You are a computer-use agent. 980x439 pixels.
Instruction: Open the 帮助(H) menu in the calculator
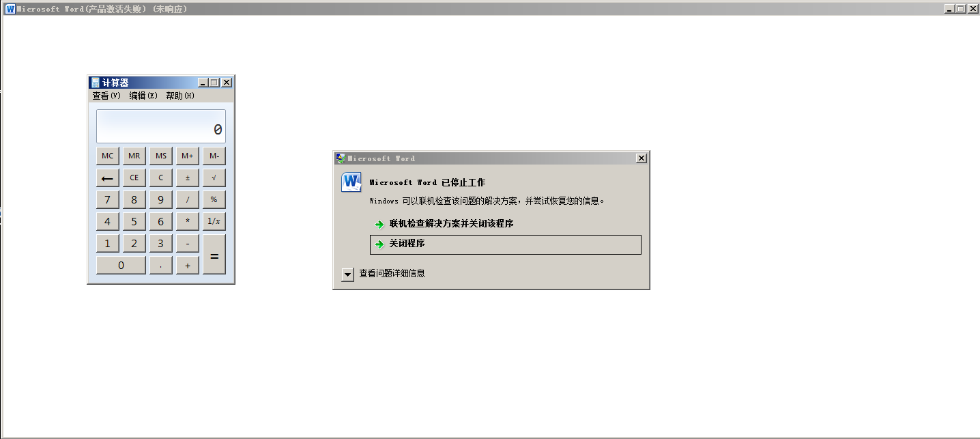[180, 96]
